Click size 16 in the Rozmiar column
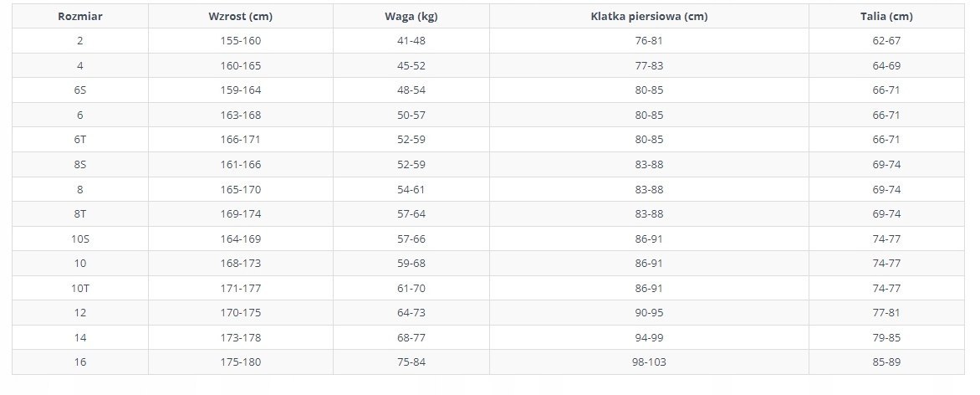The image size is (980, 395). (79, 362)
